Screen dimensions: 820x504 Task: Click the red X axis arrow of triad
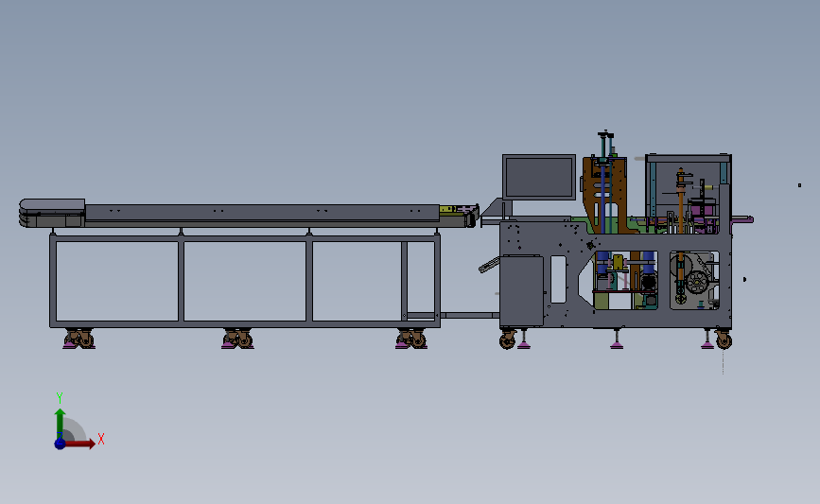pos(79,443)
